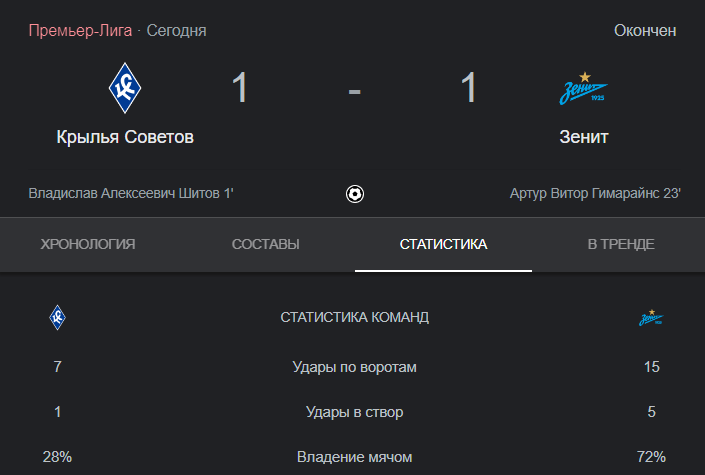The image size is (705, 475).
Task: Click the Статистика команд heading
Action: click(355, 318)
